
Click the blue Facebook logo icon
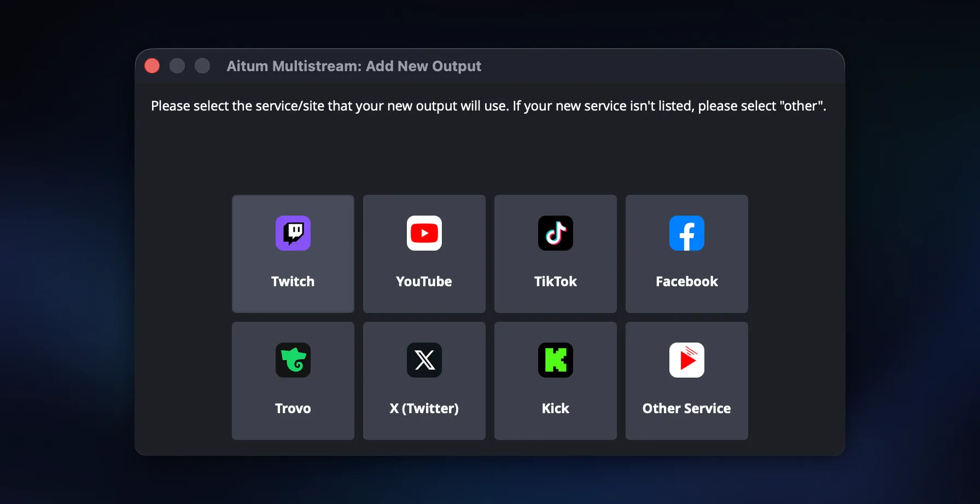tap(687, 233)
